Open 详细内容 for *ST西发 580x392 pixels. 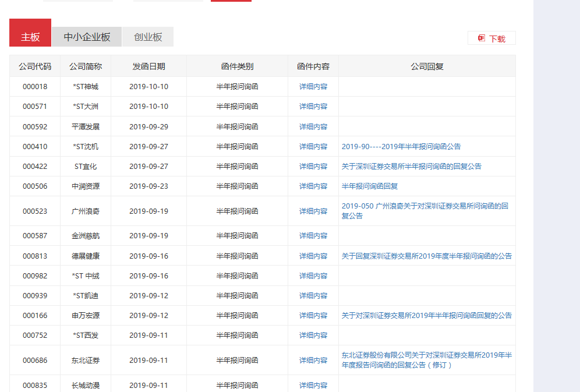tap(313, 336)
